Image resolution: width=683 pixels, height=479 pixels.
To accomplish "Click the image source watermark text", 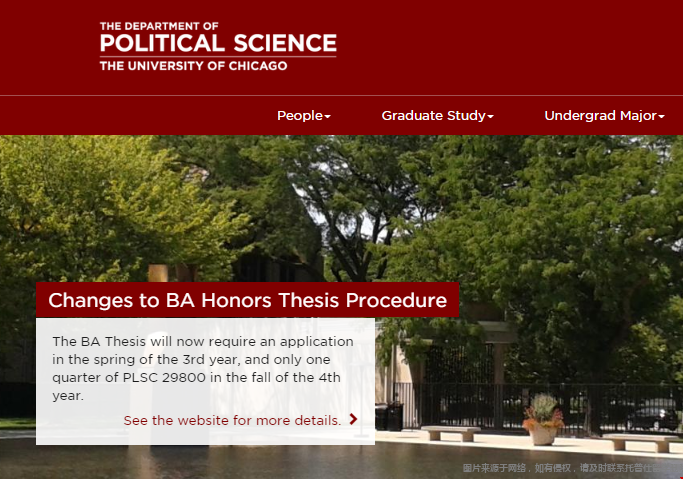I will pyautogui.click(x=570, y=468).
